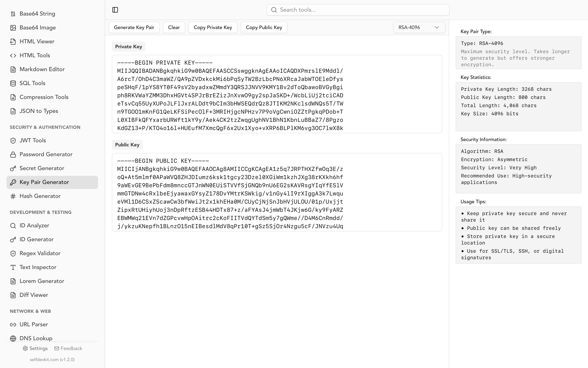Click the ID Generator key icon
Image resolution: width=588 pixels, height=368 pixels.
(13, 239)
